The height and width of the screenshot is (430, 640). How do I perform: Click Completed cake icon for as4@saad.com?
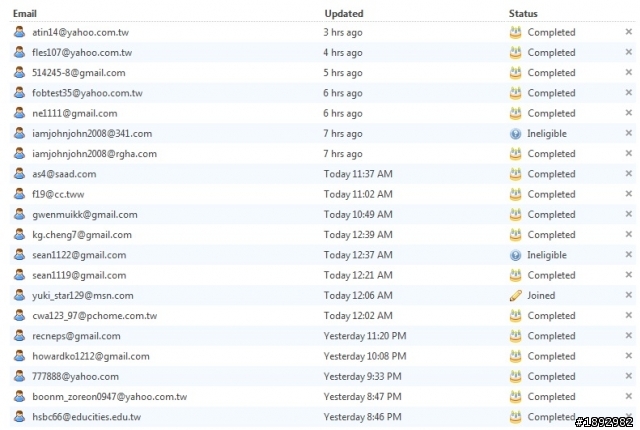click(x=516, y=174)
